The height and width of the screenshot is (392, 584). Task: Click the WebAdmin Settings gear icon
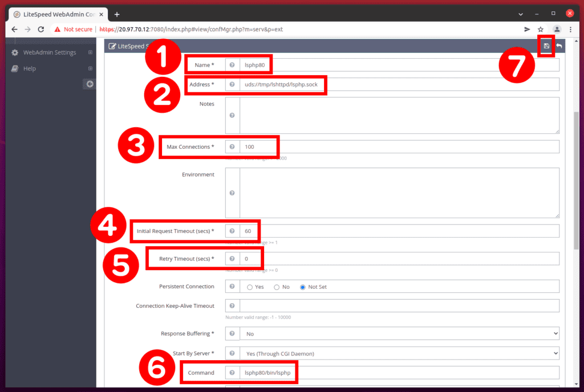coord(14,52)
